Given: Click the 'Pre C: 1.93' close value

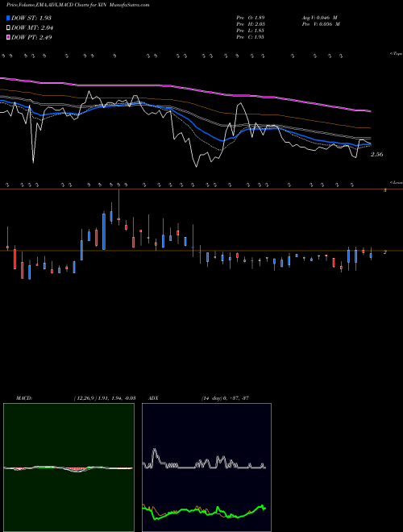Looking at the screenshot, I should pyautogui.click(x=251, y=37).
